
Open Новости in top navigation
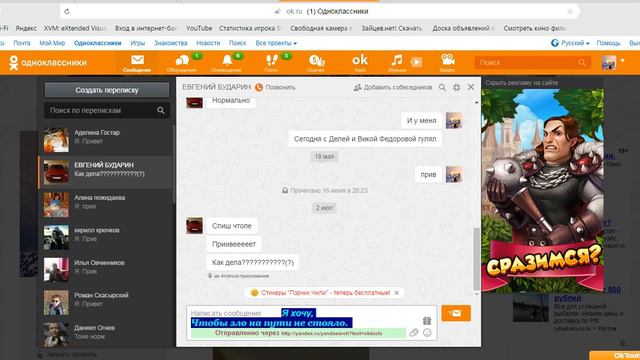pyautogui.click(x=208, y=43)
